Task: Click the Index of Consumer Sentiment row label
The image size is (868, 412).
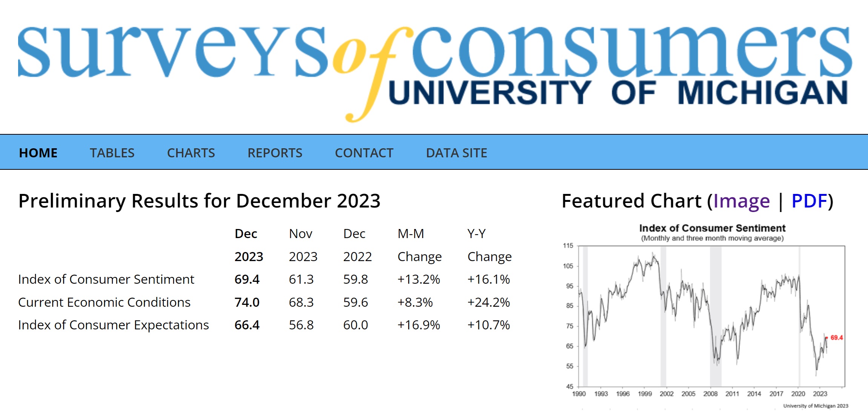Action: tap(106, 279)
